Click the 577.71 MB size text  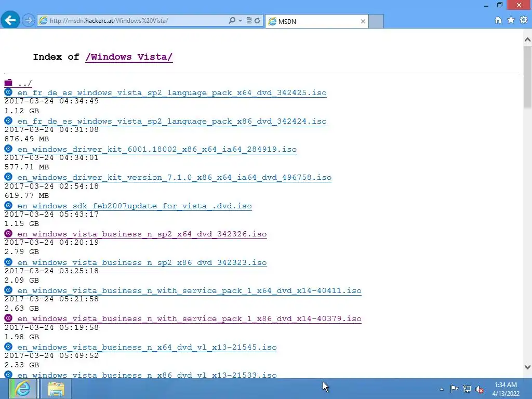coord(27,167)
